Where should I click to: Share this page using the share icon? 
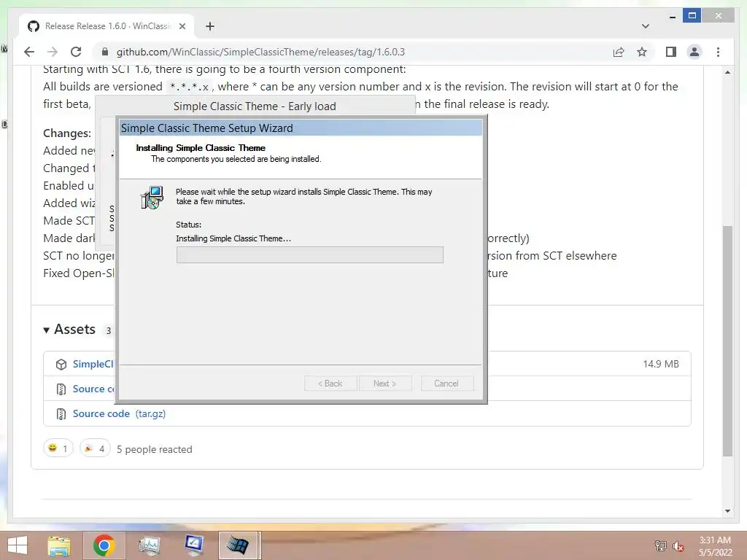(x=619, y=52)
